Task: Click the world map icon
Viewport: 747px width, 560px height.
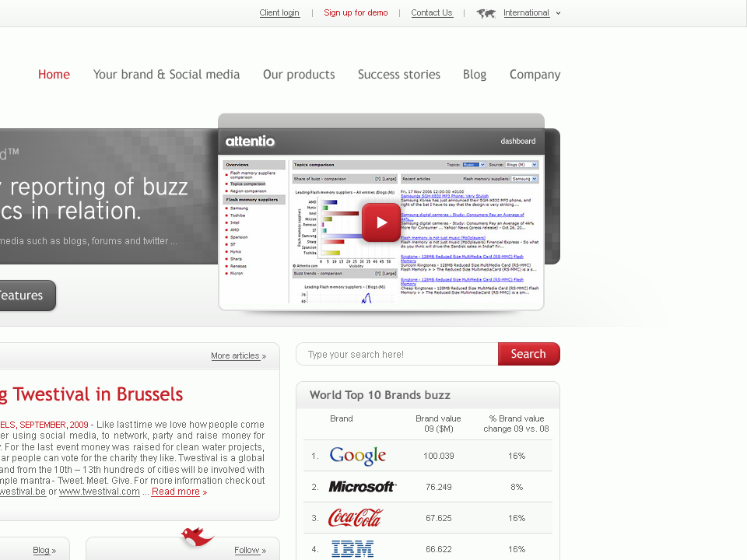Action: click(x=486, y=13)
